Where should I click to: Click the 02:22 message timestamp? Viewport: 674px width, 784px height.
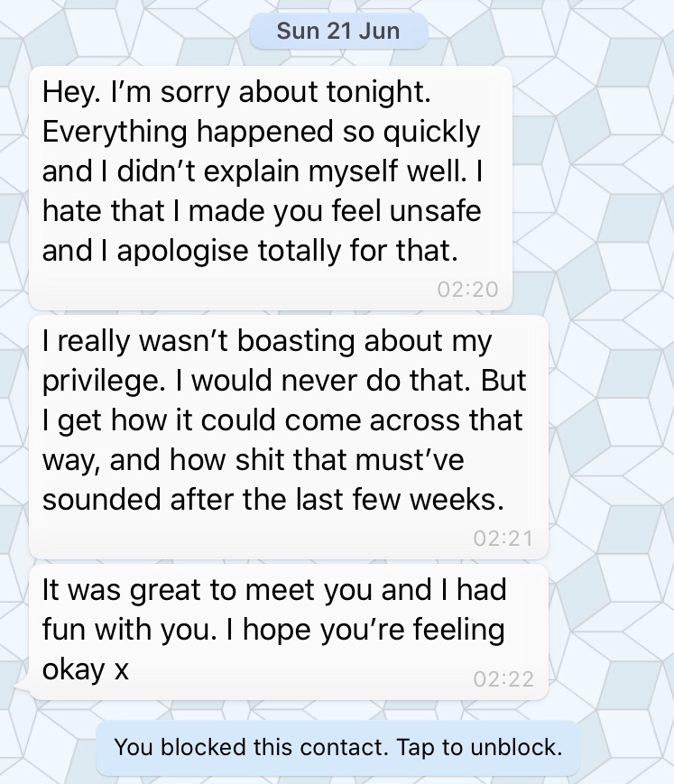[503, 679]
